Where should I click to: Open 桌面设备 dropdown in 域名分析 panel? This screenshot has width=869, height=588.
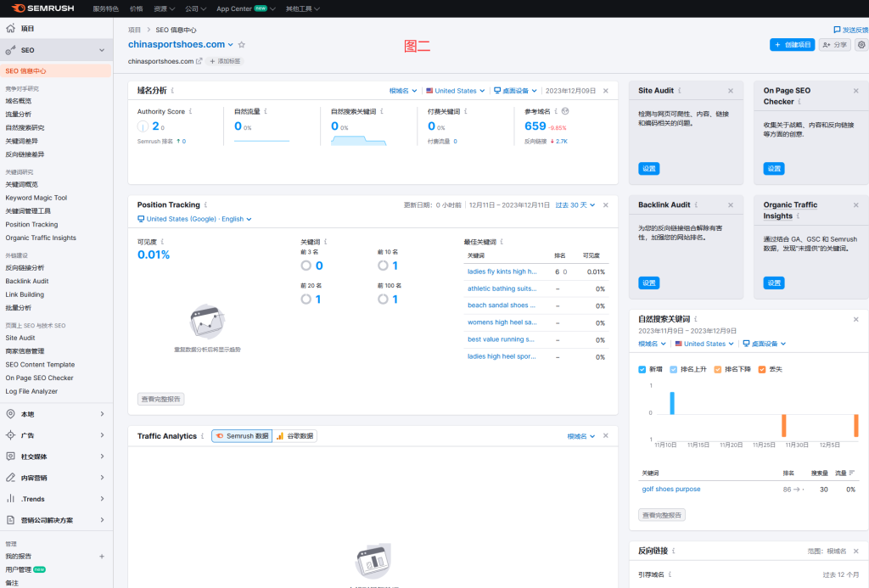515,91
